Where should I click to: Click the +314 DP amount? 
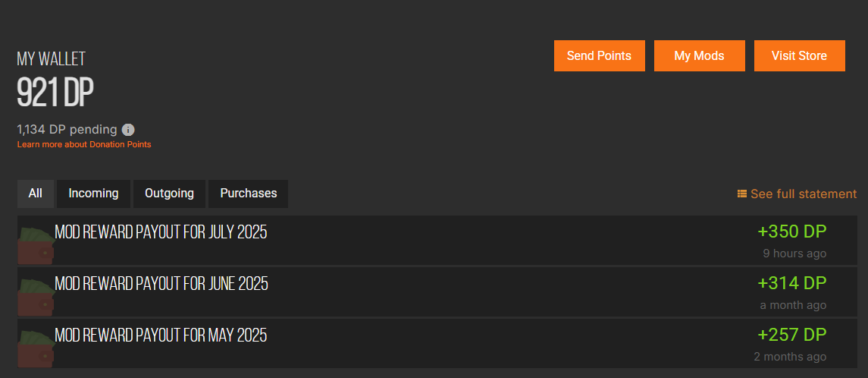click(x=791, y=283)
